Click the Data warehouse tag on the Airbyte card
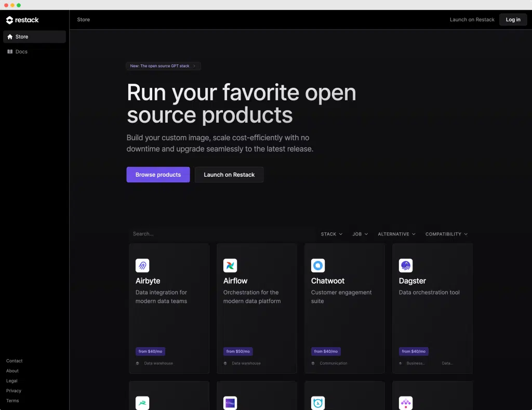The width and height of the screenshot is (532, 410). (158, 363)
